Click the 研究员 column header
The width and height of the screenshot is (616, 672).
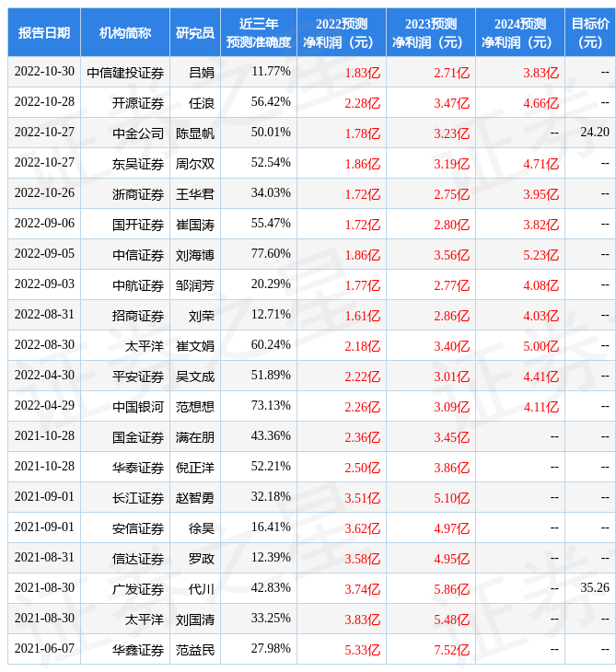pos(195,32)
